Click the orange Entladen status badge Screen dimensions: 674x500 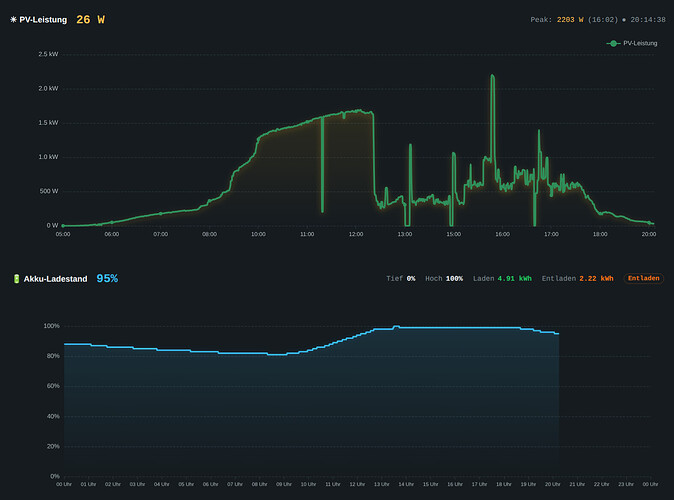click(643, 279)
